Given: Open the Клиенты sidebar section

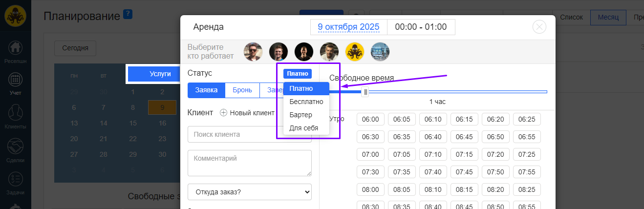Looking at the screenshot, I should [15, 117].
